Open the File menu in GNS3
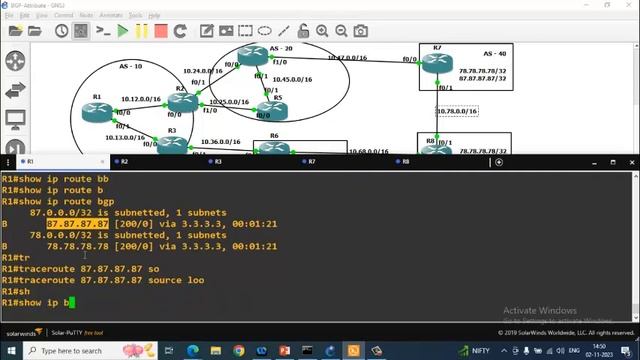 click(9, 16)
